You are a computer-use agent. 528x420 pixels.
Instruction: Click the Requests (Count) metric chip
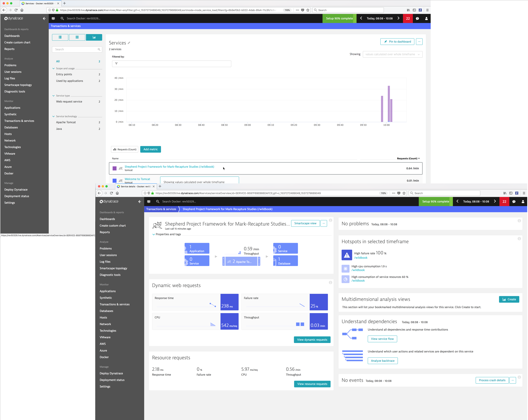pyautogui.click(x=125, y=149)
